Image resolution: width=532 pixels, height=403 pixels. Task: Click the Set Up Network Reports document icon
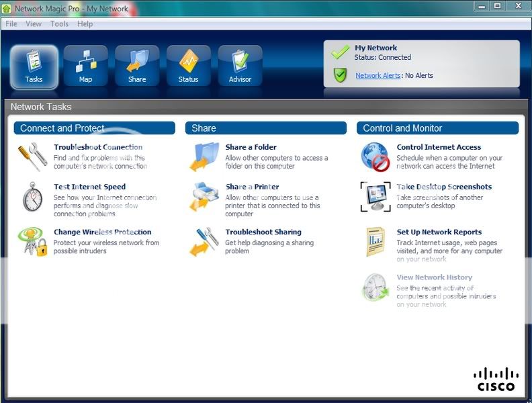(375, 242)
